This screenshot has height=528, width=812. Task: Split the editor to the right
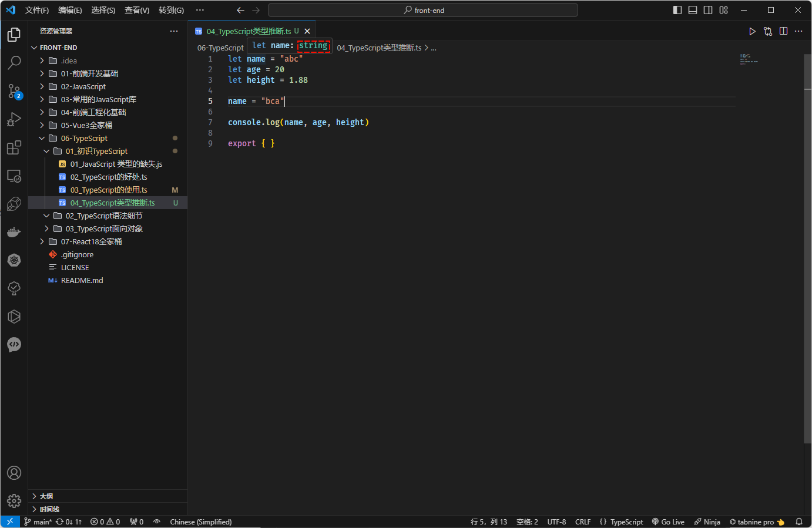pos(783,31)
